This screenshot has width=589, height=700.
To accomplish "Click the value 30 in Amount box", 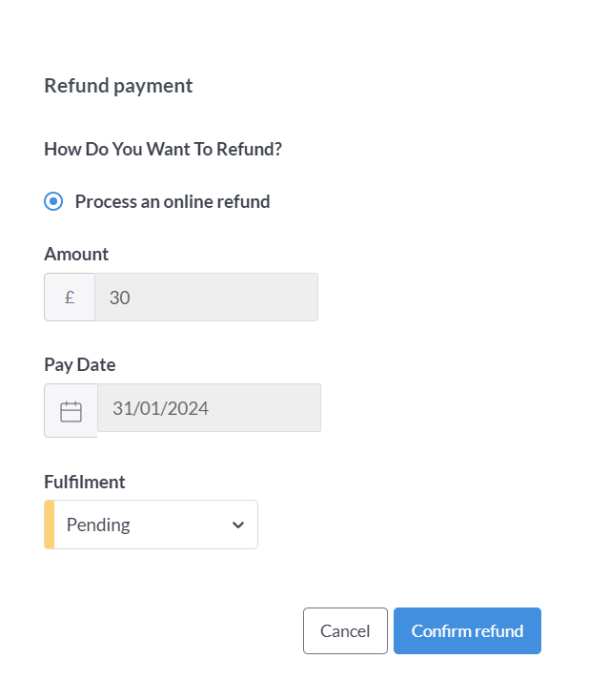I will click(119, 298).
